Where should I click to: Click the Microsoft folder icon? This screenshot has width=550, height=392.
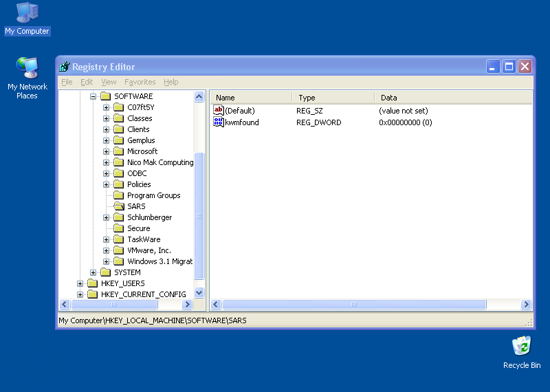(119, 151)
